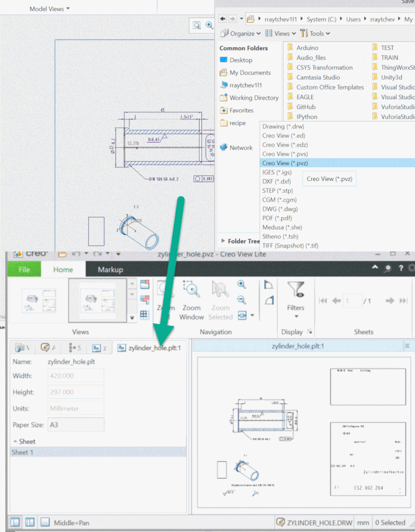The height and width of the screenshot is (532, 415).
Task: Switch to the Markup ribbon tab
Action: click(110, 269)
